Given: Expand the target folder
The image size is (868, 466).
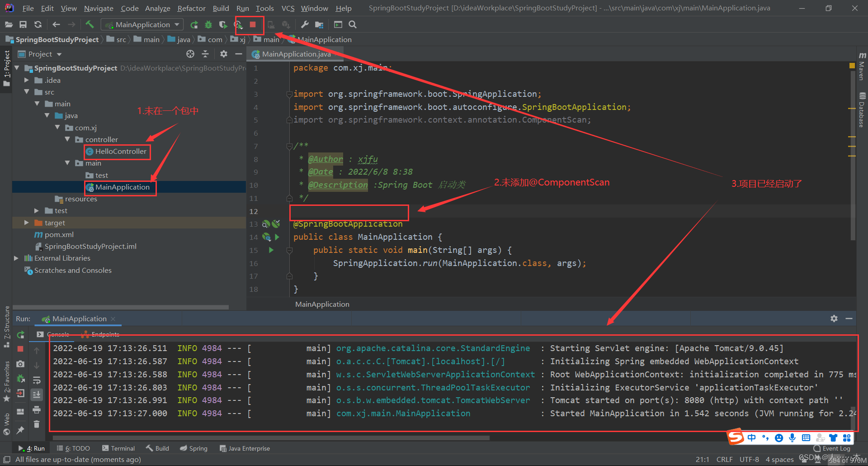Looking at the screenshot, I should tap(27, 223).
